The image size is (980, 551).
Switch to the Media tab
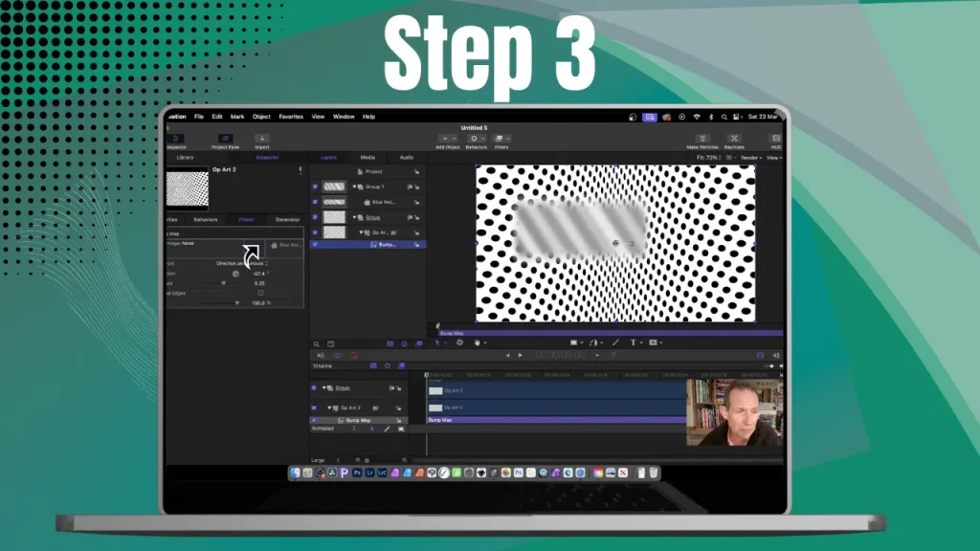(367, 158)
